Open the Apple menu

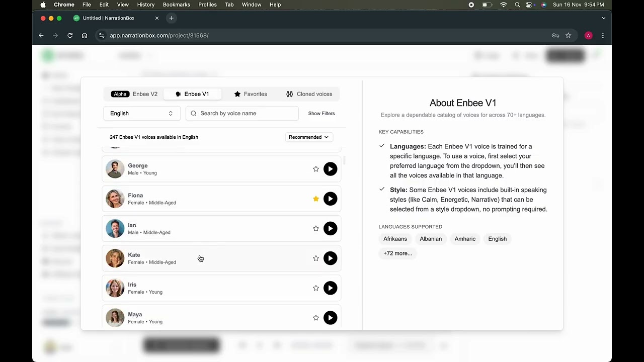43,5
